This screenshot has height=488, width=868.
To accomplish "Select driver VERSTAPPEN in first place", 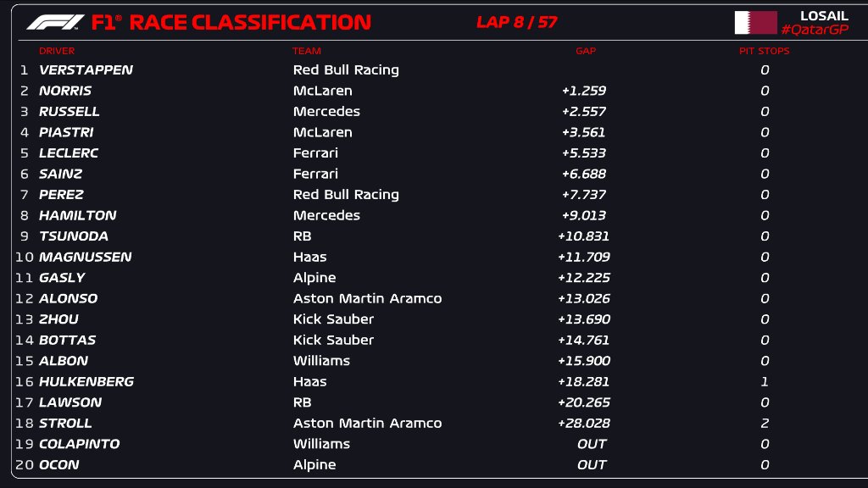I will point(86,70).
